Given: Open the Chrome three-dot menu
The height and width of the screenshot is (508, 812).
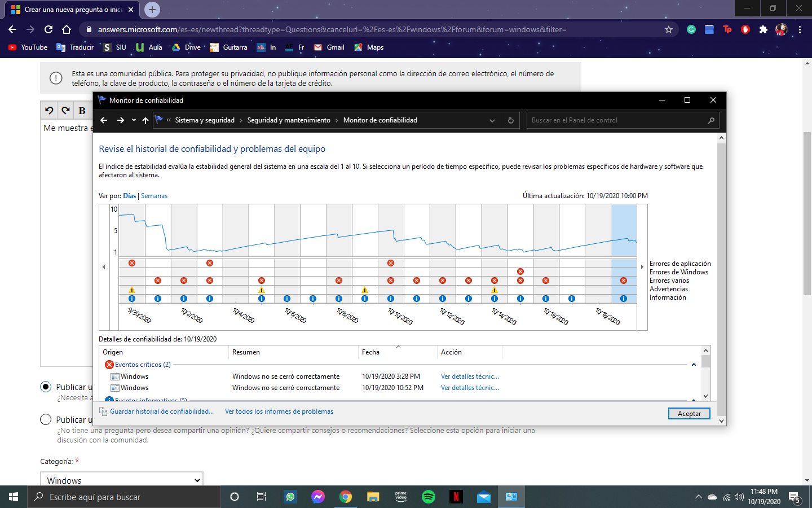Looking at the screenshot, I should (800, 29).
